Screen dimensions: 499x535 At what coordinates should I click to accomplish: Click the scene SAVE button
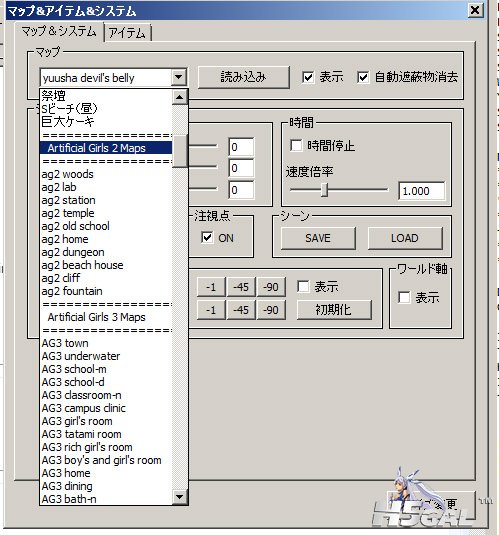(318, 238)
